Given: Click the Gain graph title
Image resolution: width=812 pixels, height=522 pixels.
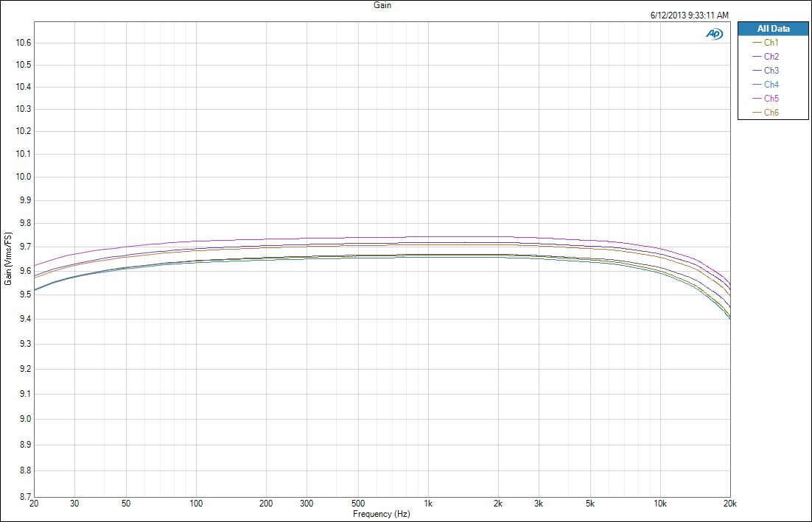Looking at the screenshot, I should 382,5.
